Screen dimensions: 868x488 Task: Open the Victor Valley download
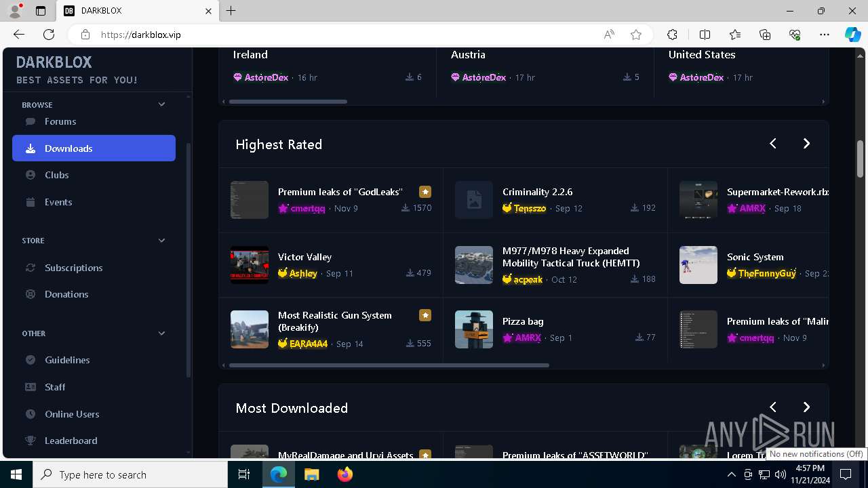click(x=305, y=257)
